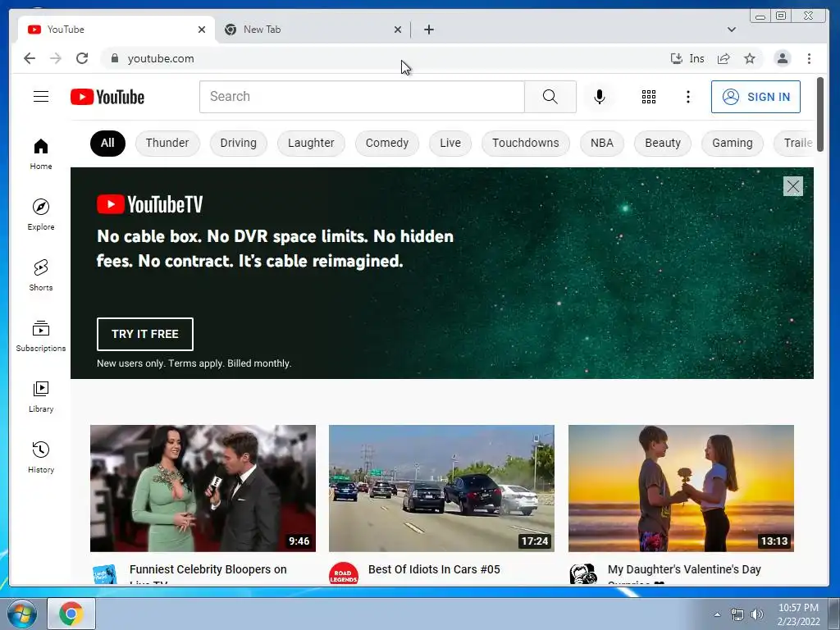840x630 pixels.
Task: Show hidden system tray icons
Action: click(717, 614)
